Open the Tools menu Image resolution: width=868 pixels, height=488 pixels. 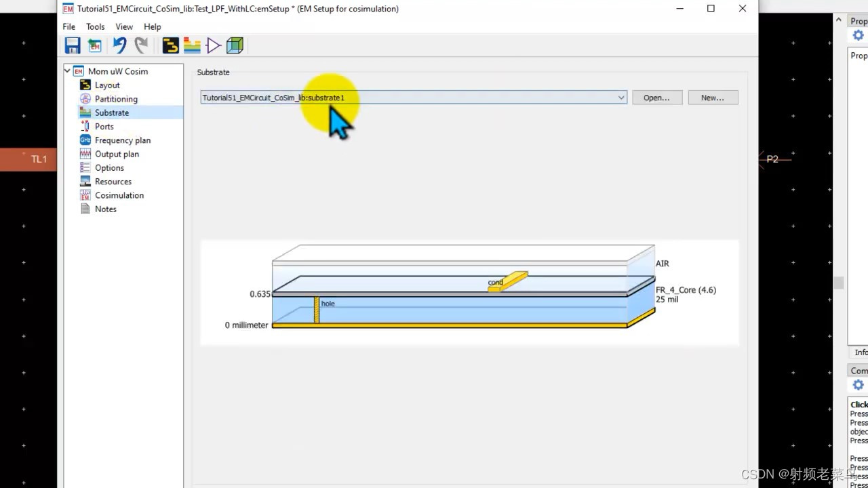[x=95, y=26]
